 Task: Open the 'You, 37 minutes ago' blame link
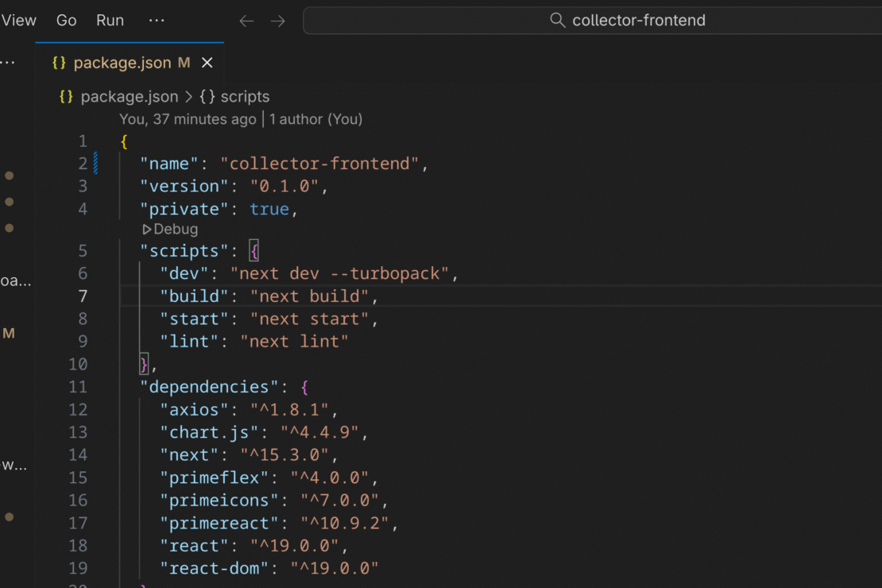point(188,119)
